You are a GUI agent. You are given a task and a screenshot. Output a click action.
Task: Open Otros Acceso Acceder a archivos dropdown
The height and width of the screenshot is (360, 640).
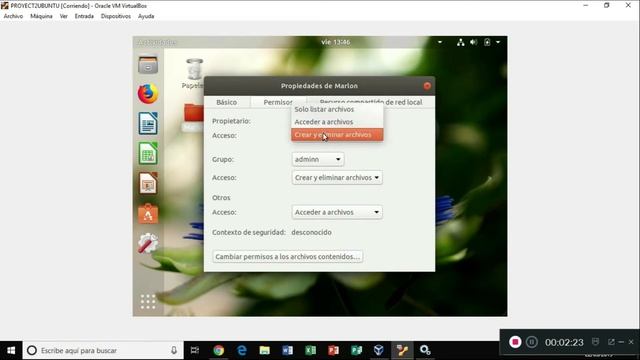pos(337,212)
